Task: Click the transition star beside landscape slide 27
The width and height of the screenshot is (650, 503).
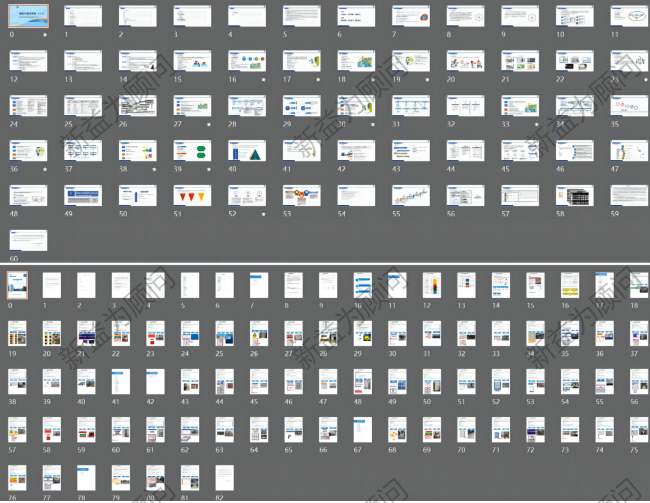Action: [x=208, y=124]
